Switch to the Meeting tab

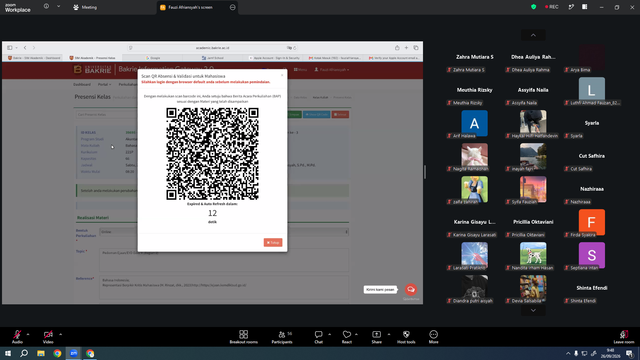click(85, 7)
